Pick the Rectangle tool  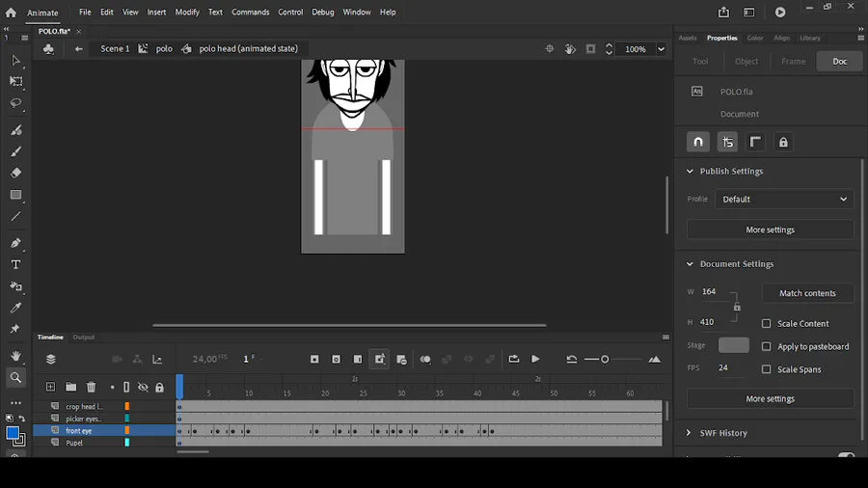[15, 196]
